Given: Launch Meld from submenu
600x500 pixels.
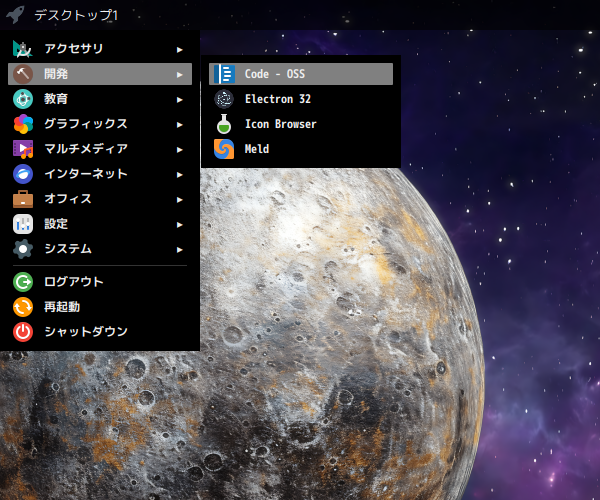Looking at the screenshot, I should click(301, 149).
